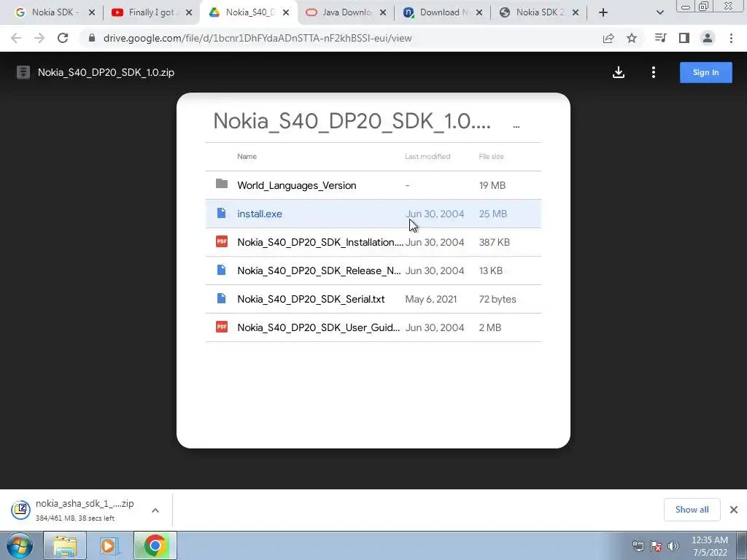Bookmark this page with the star
This screenshot has height=560, width=747.
pos(632,38)
